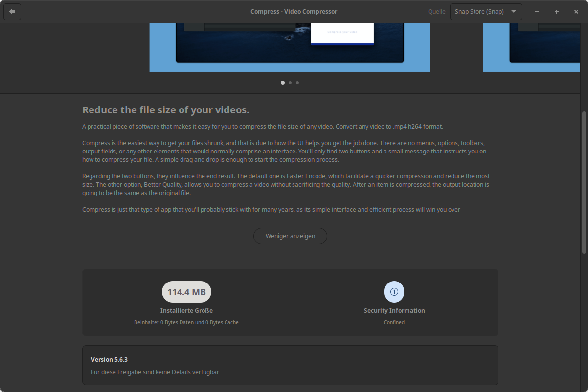Maximize the window with plus icon
The height and width of the screenshot is (392, 588).
pos(557,12)
